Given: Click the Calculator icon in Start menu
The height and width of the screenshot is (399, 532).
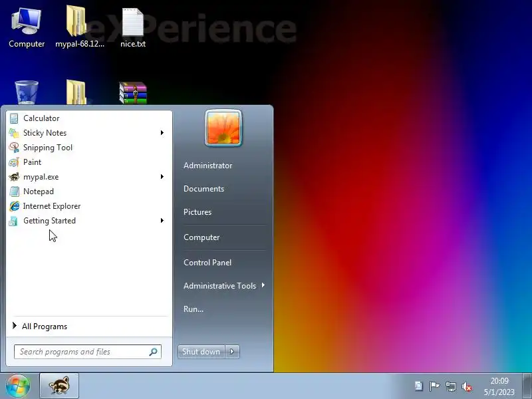Looking at the screenshot, I should [x=14, y=118].
